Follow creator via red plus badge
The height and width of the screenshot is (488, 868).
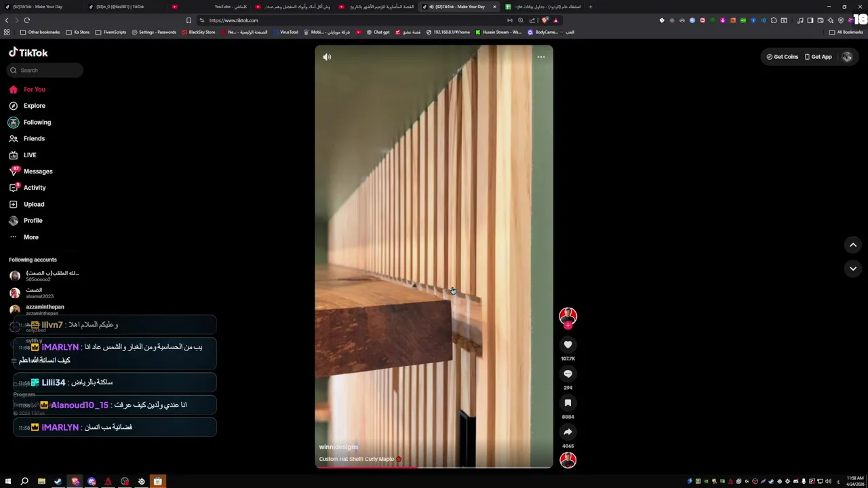pos(568,325)
